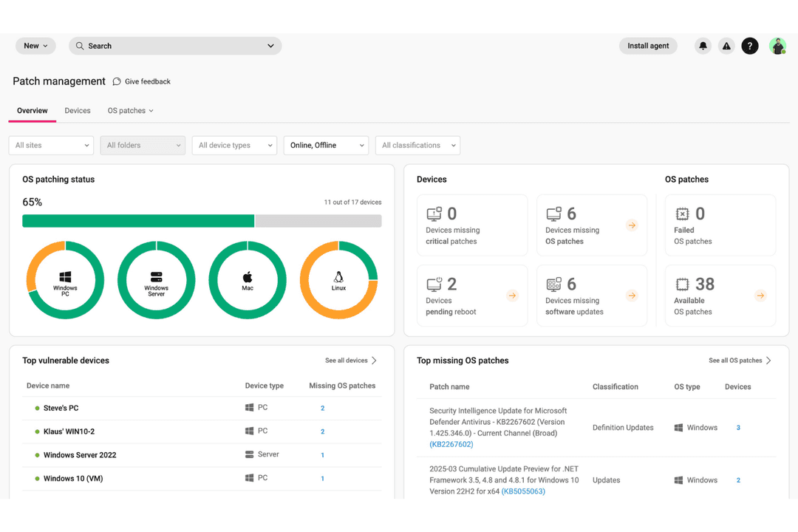Open the OS patches tab menu
798x532 pixels.
pos(130,111)
